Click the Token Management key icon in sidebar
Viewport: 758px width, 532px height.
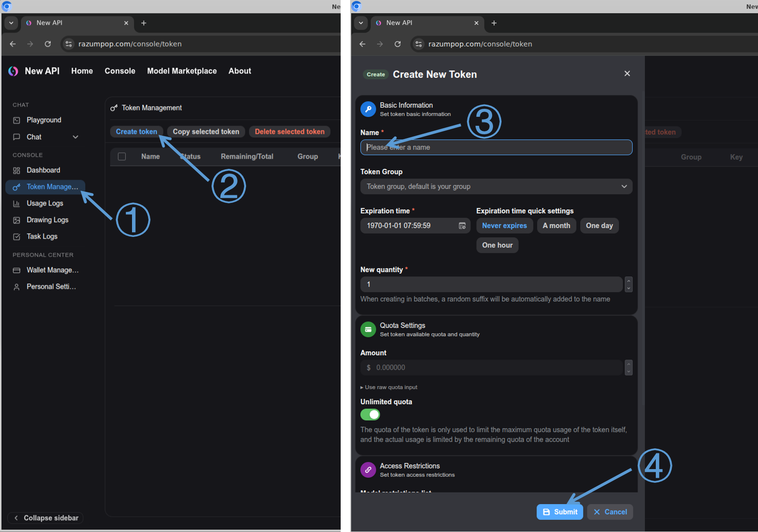[17, 187]
